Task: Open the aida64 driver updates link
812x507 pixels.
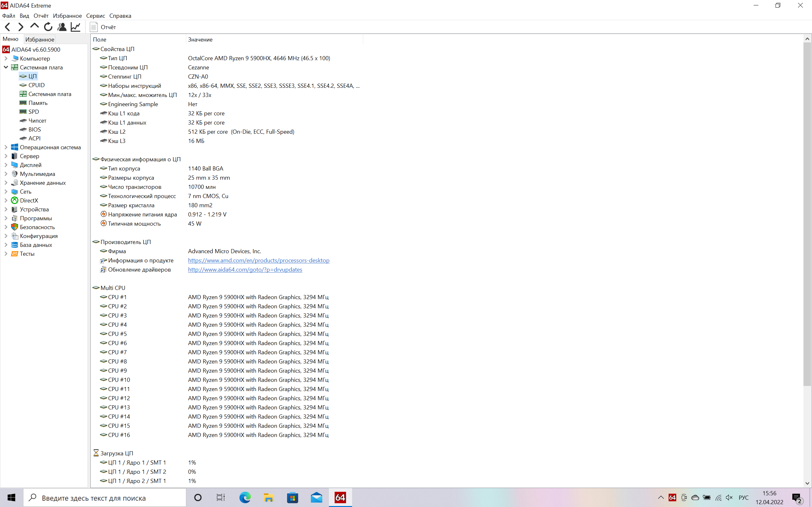Action: (245, 270)
